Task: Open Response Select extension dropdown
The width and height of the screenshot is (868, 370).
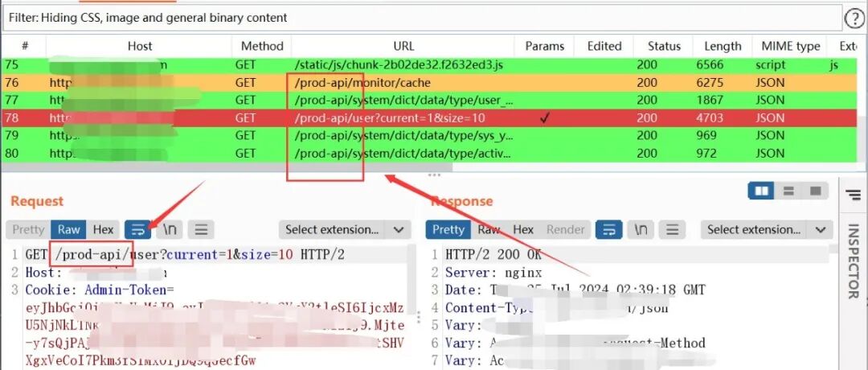Action: coord(767,229)
